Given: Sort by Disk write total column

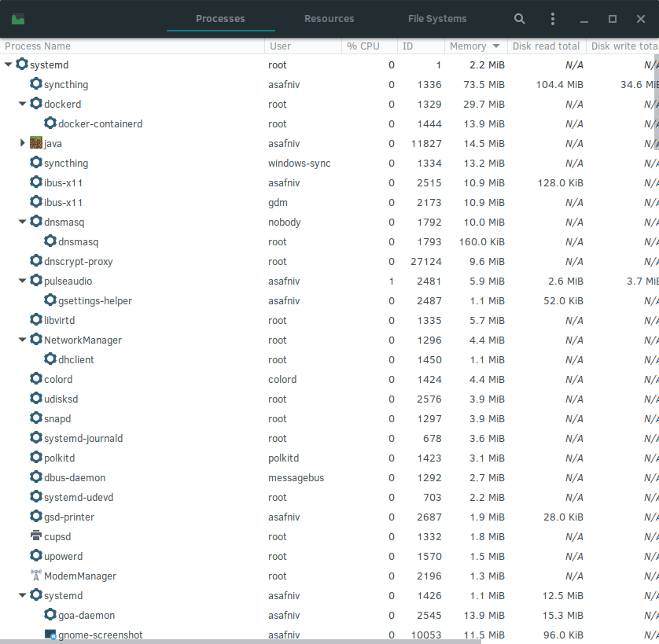Looking at the screenshot, I should point(623,46).
